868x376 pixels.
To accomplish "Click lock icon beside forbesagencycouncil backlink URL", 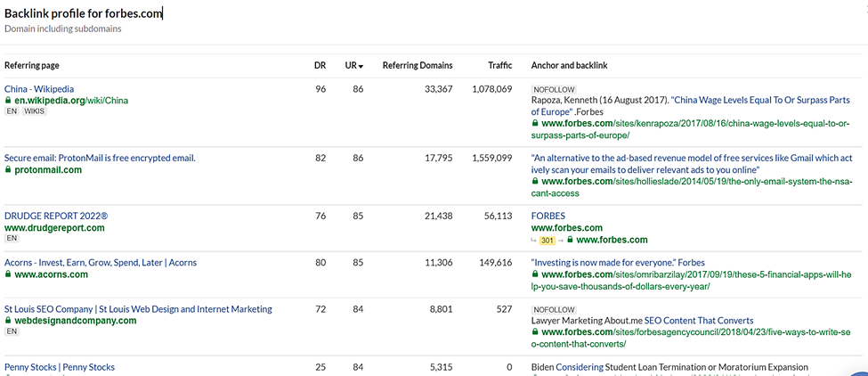I will [535, 332].
